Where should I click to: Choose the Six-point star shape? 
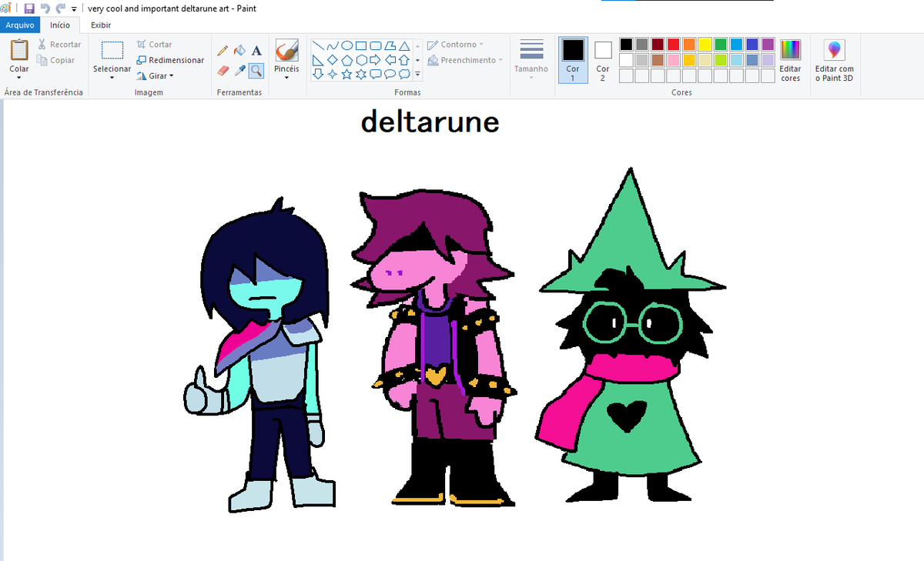[x=361, y=75]
